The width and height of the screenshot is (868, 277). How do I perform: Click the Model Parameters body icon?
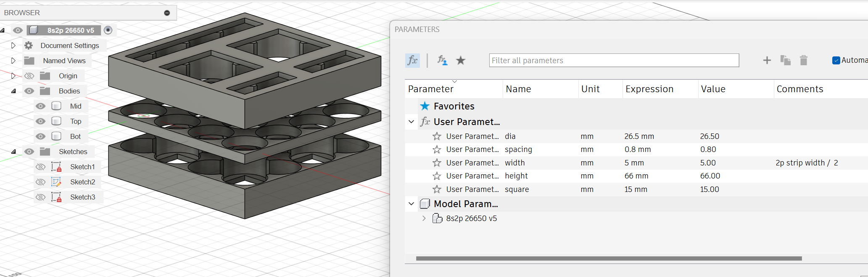[x=425, y=204]
